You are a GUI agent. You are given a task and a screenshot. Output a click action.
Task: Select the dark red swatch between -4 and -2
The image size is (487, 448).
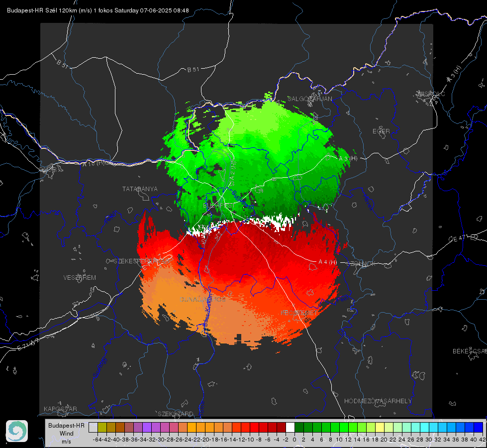point(281,427)
